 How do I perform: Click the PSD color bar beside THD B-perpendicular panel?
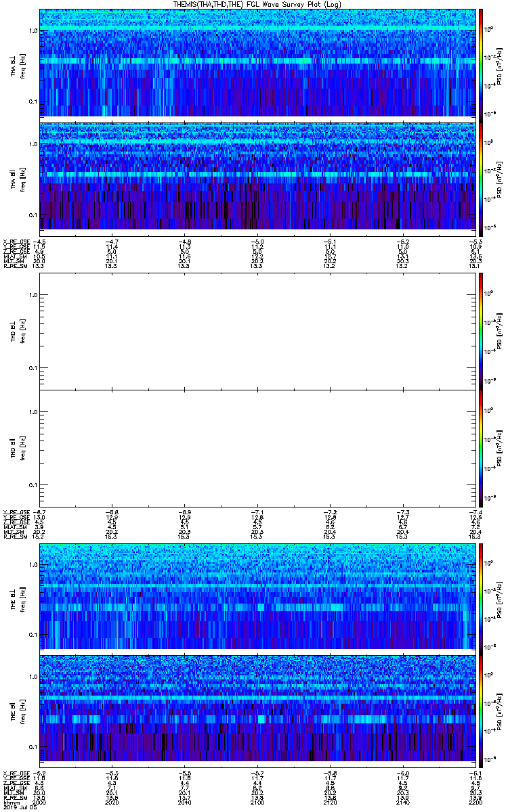coord(481,331)
